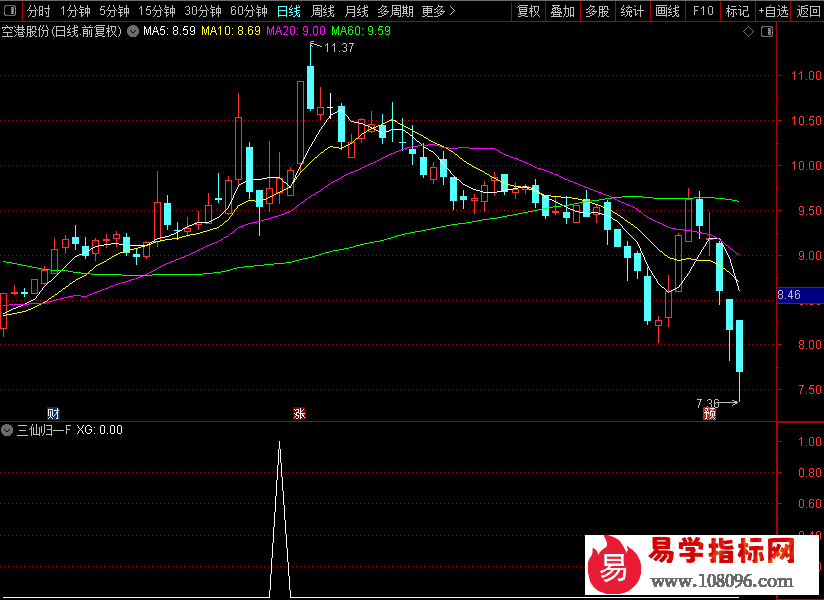Click the MA20: 9.00 label
Image resolution: width=824 pixels, height=600 pixels.
click(x=296, y=31)
